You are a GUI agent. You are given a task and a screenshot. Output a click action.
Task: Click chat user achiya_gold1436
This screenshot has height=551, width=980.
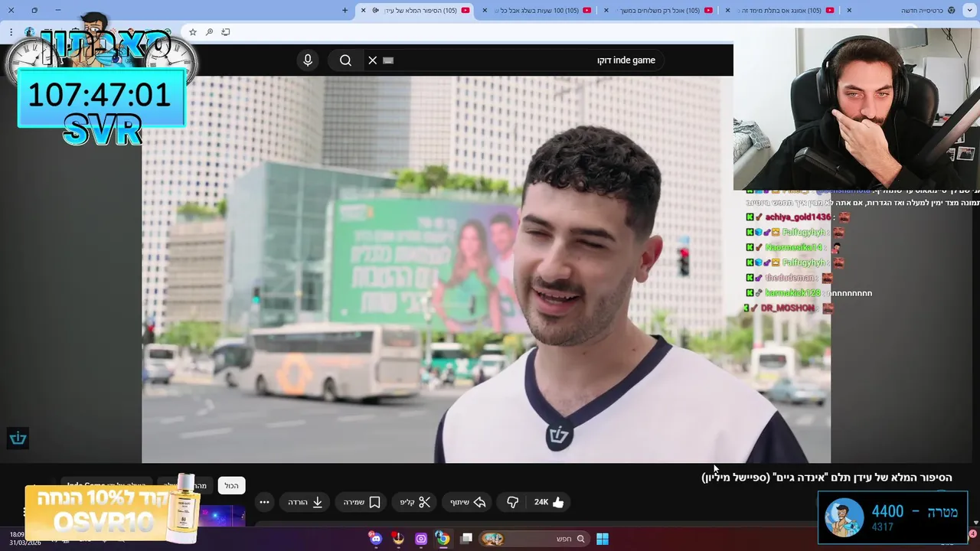[x=797, y=217]
